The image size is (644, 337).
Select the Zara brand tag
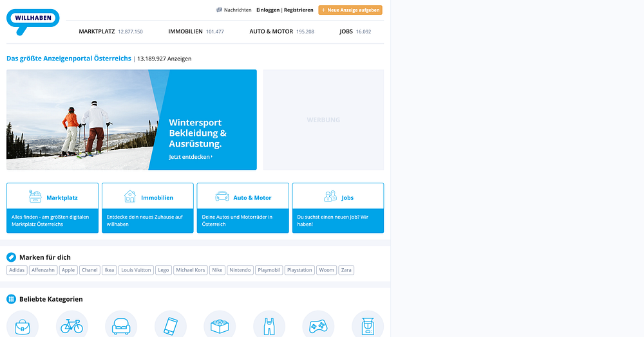[x=346, y=270]
